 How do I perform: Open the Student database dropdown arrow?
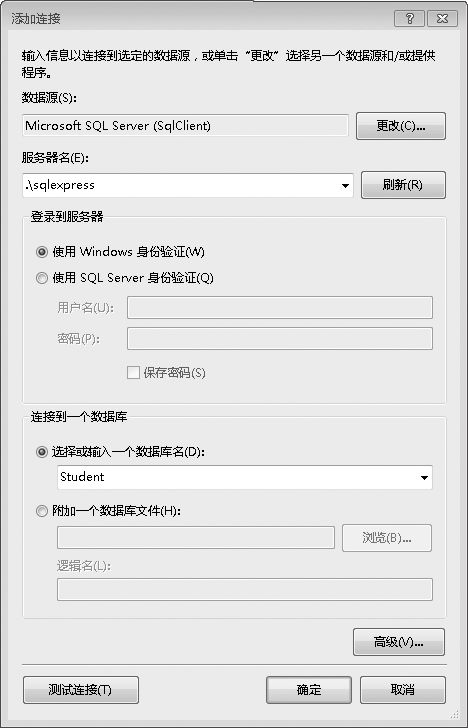(424, 478)
